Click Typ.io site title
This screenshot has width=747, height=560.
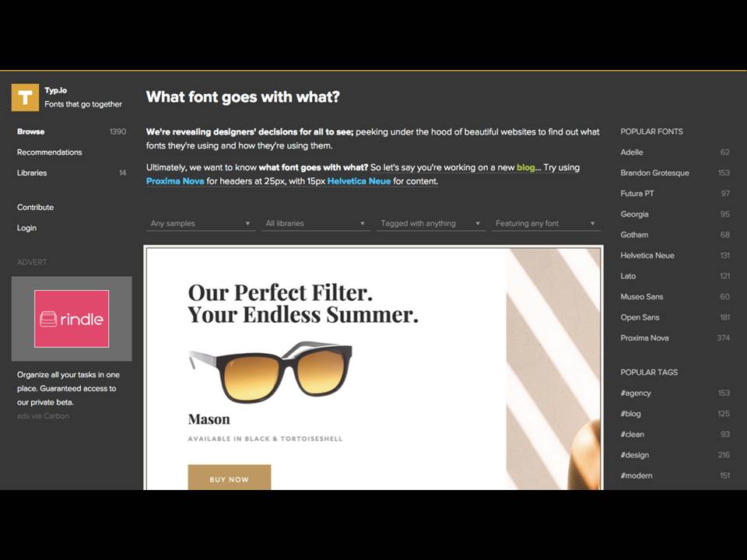(56, 90)
